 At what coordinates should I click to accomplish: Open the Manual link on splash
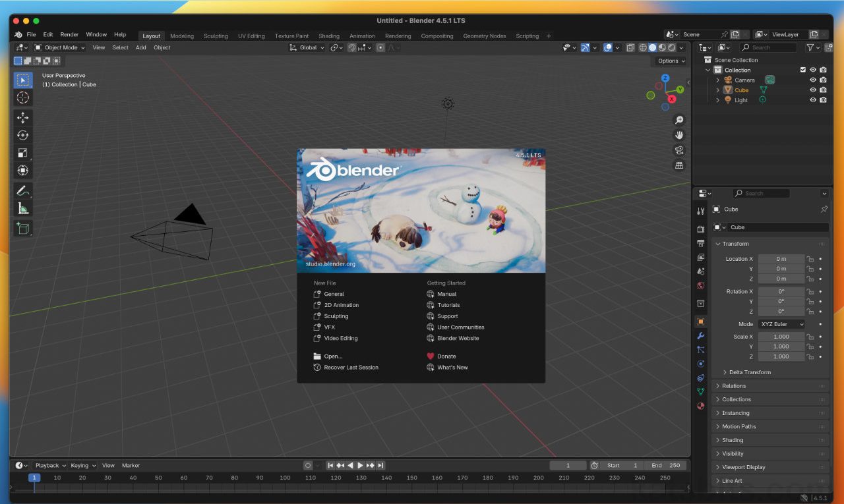[x=442, y=294]
